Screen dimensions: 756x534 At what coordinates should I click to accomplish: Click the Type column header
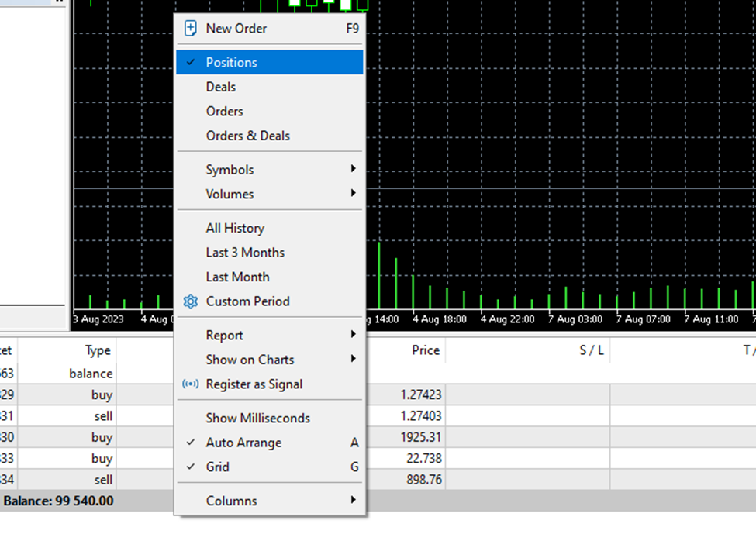[x=98, y=350]
